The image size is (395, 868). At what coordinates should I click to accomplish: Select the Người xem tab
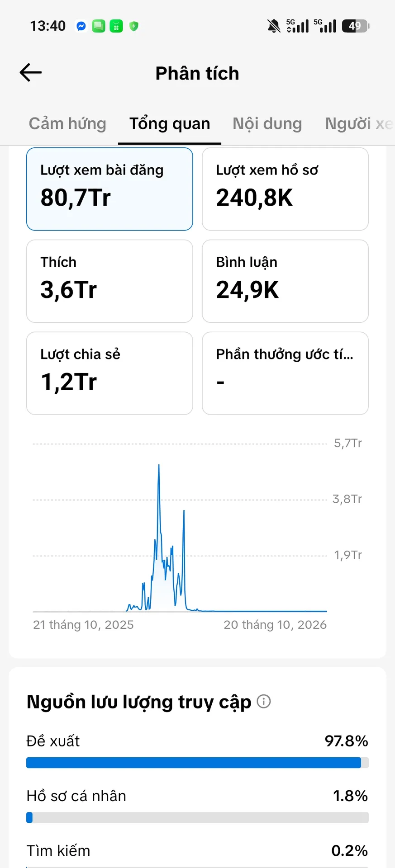point(359,123)
